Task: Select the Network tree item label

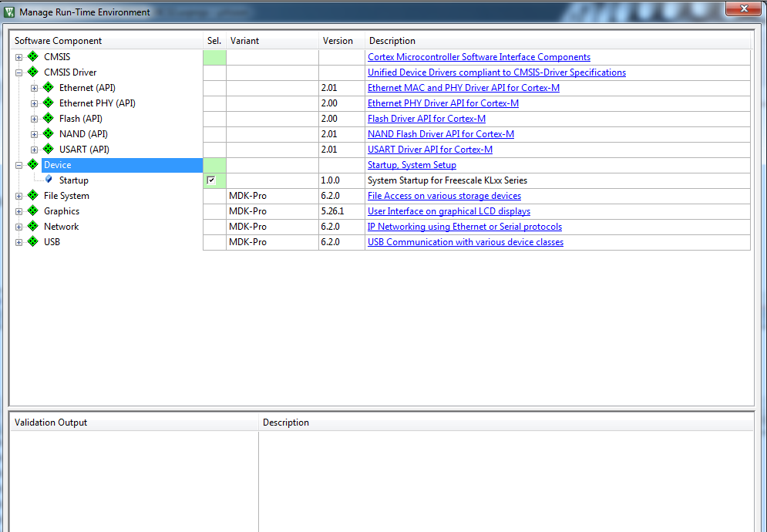Action: tap(61, 226)
